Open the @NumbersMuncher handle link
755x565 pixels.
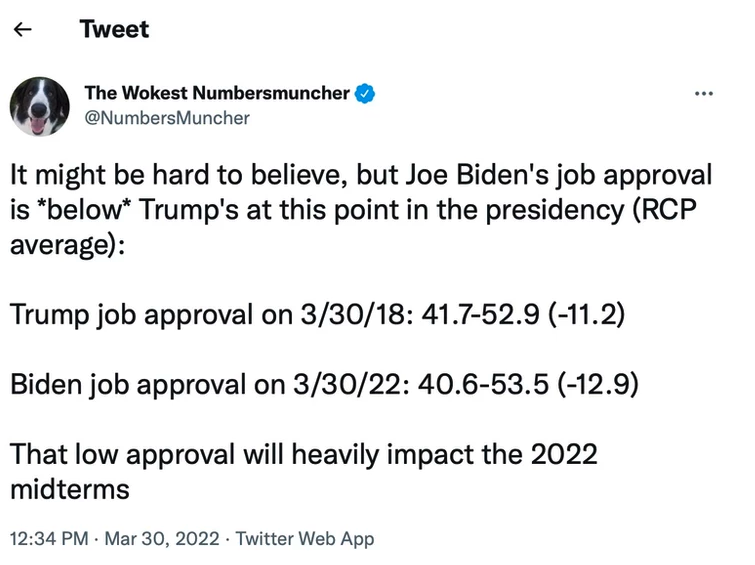tap(167, 118)
